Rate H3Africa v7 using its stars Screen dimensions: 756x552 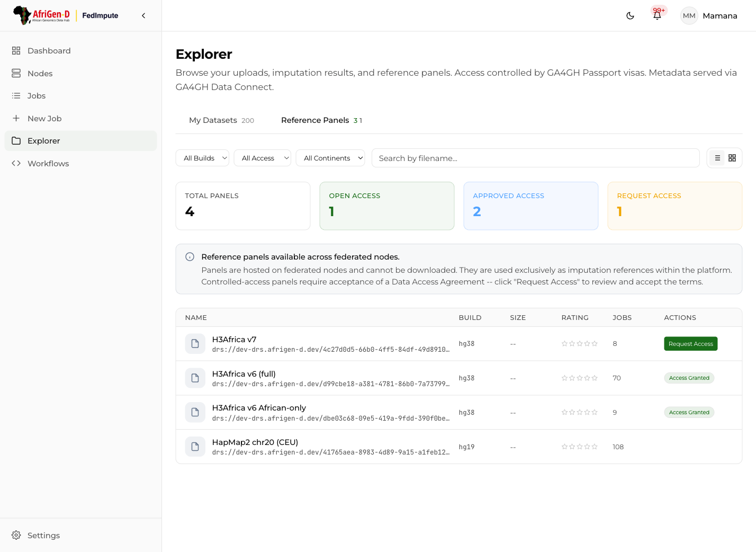click(580, 344)
